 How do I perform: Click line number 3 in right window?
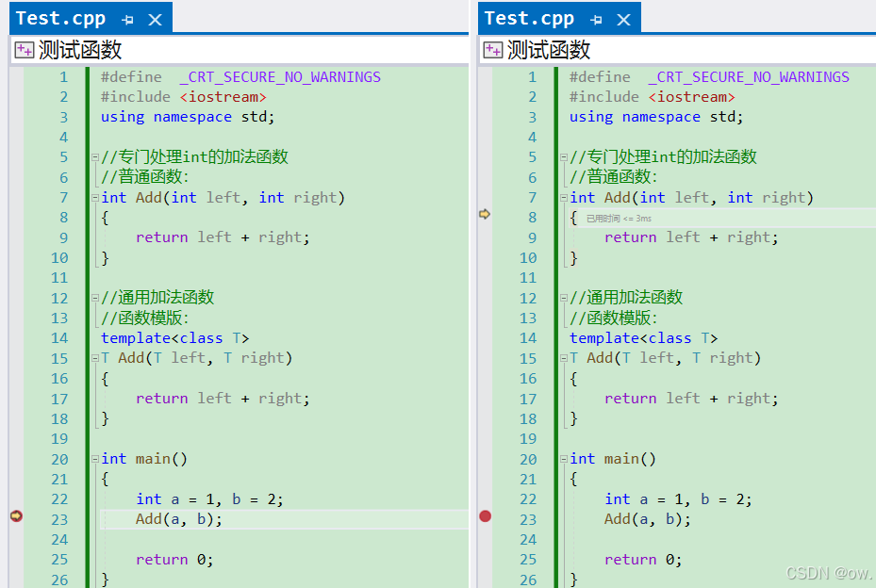(533, 117)
